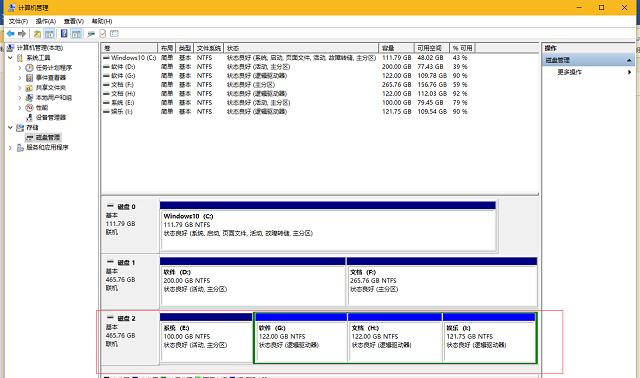Click the 磁盘 0 disk label box
This screenshot has height=378, width=640.
point(130,226)
